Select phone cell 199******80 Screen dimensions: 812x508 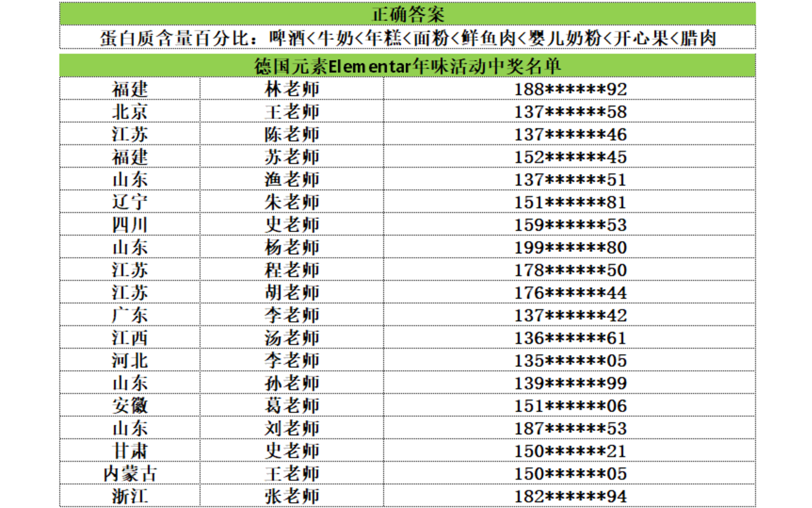click(570, 247)
